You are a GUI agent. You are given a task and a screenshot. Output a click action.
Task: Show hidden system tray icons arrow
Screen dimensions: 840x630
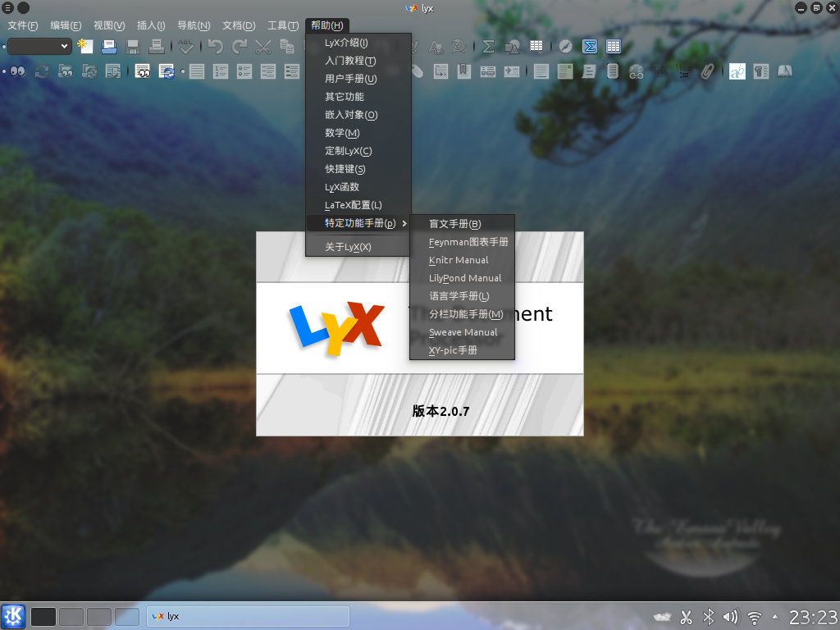point(775,617)
